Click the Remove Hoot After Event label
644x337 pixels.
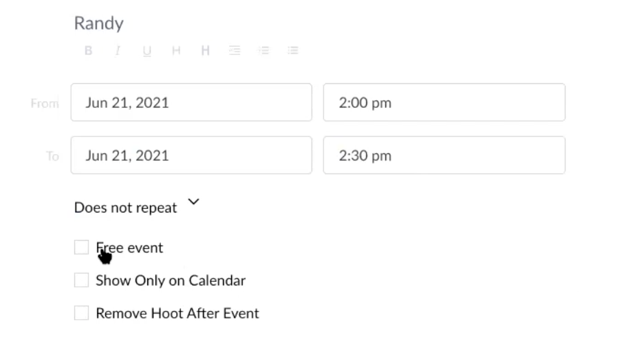pos(178,313)
